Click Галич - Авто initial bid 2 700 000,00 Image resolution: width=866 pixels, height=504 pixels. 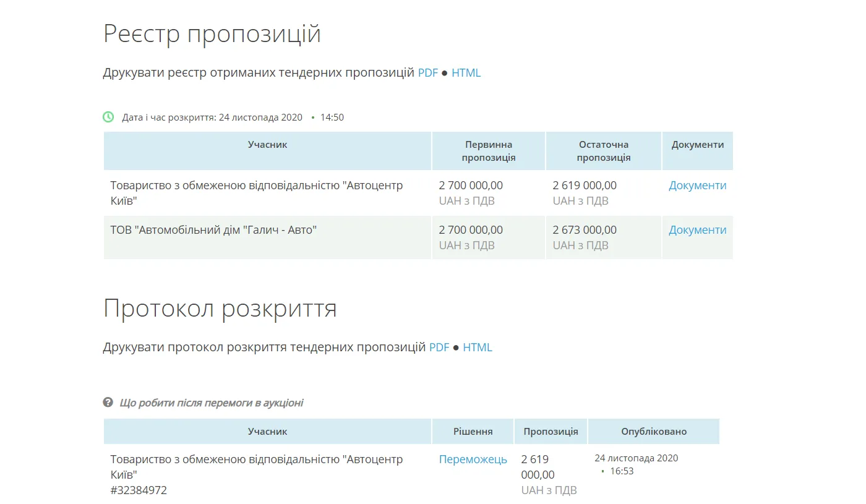[471, 230]
